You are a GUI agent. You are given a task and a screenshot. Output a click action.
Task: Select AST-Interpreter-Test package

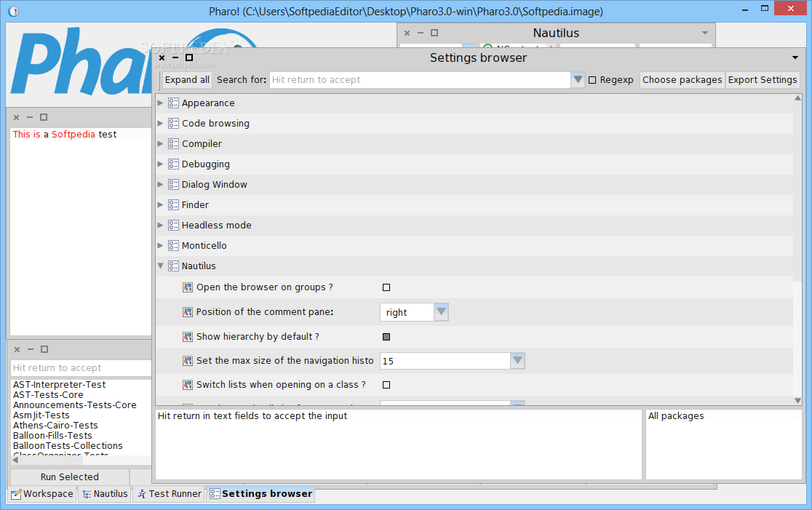(60, 385)
